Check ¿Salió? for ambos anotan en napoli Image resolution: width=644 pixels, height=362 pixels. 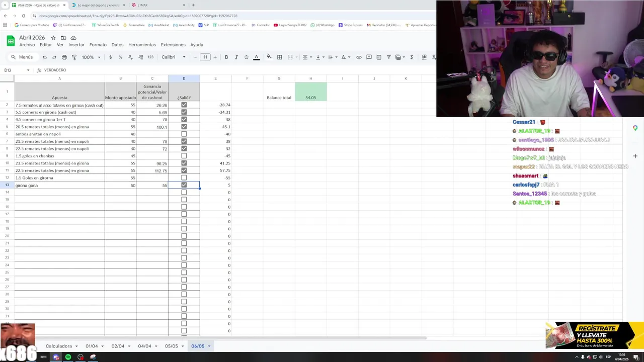tap(184, 134)
